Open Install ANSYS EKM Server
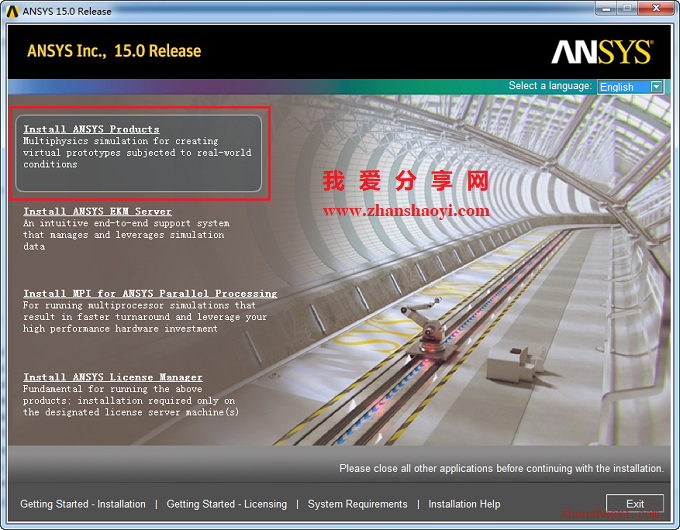The width and height of the screenshot is (680, 530). point(97,211)
